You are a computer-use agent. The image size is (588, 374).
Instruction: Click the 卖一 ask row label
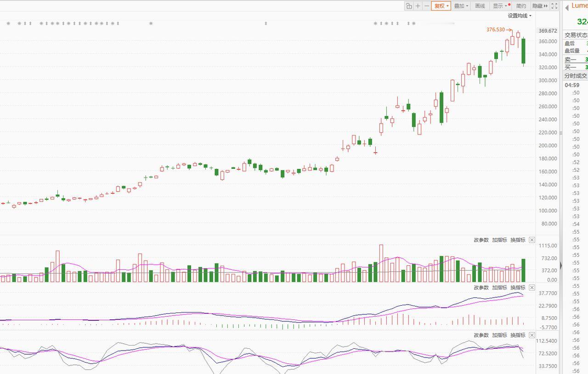(570, 60)
